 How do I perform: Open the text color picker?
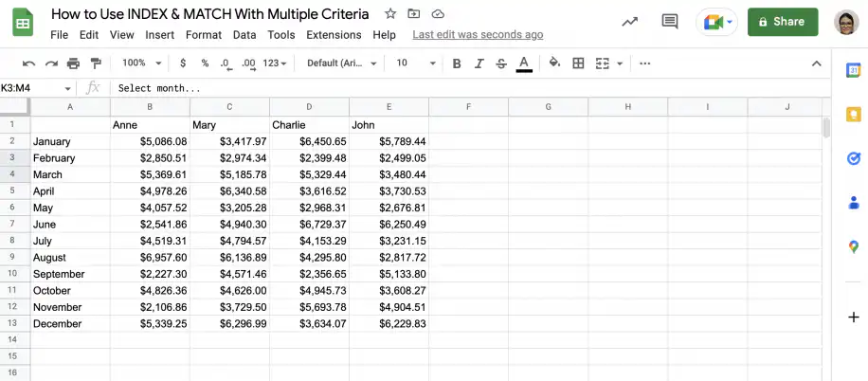[524, 63]
